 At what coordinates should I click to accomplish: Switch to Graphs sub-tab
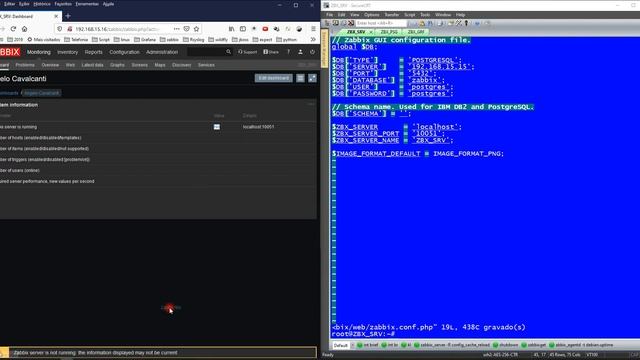click(x=117, y=65)
